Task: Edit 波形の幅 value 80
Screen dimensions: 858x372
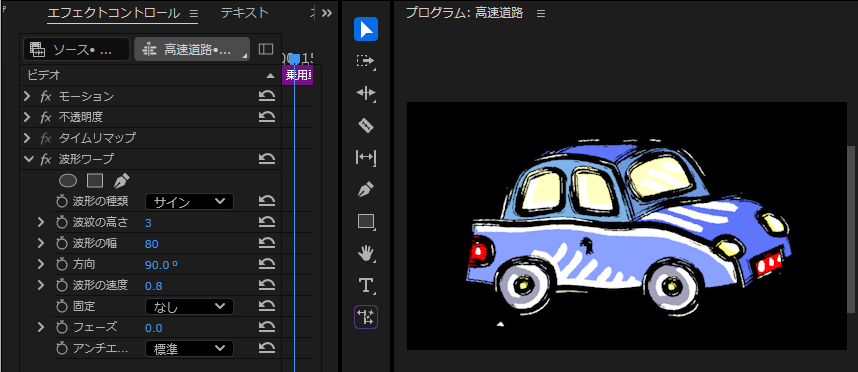Action: pos(152,243)
